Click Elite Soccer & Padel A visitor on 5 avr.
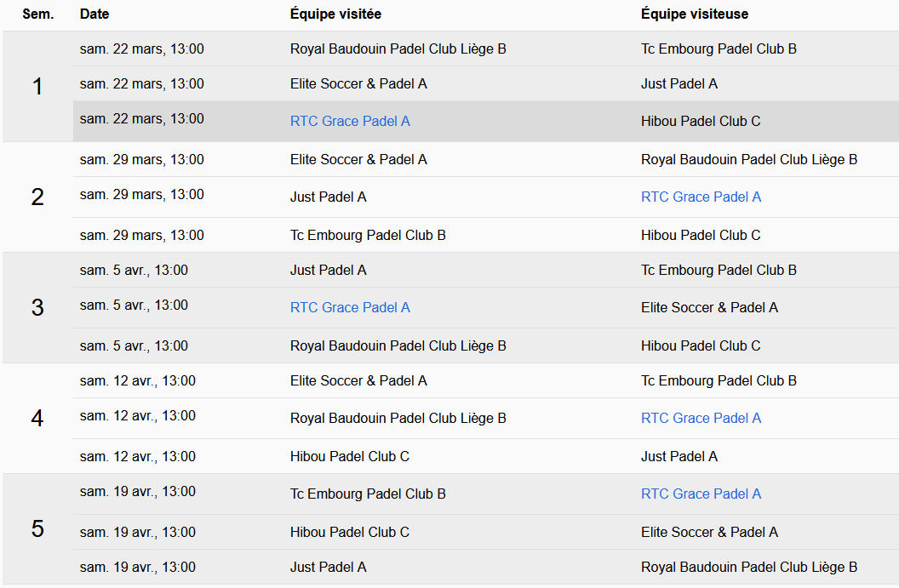 709,307
